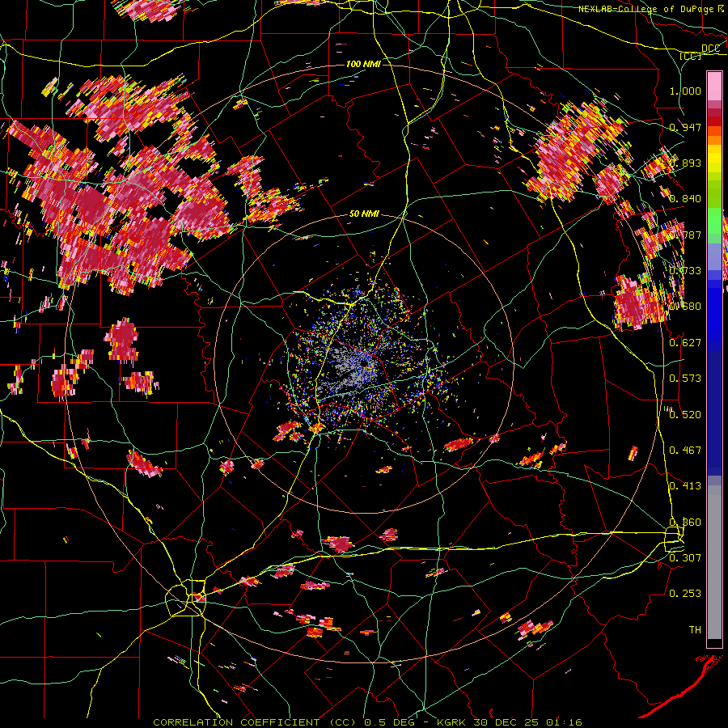This screenshot has width=728, height=728.
Task: Click the 0.360 scale value
Action: pos(685,522)
